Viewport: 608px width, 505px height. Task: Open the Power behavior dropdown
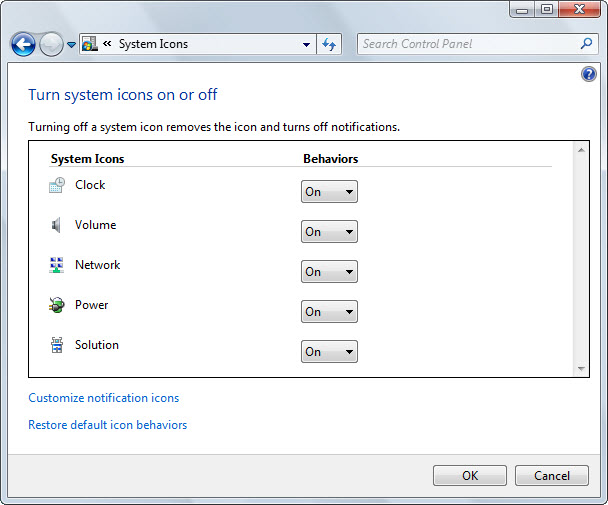click(x=329, y=311)
